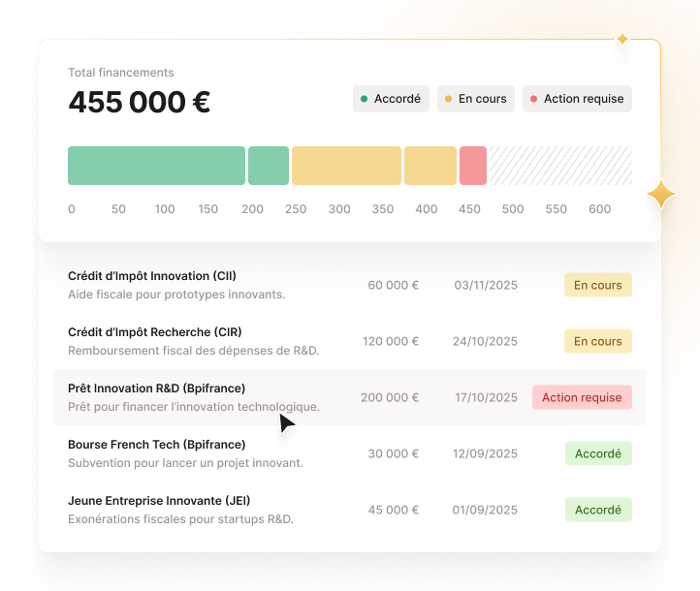Image resolution: width=700 pixels, height=591 pixels.
Task: Click the date 01/09/2025
Action: 485,510
